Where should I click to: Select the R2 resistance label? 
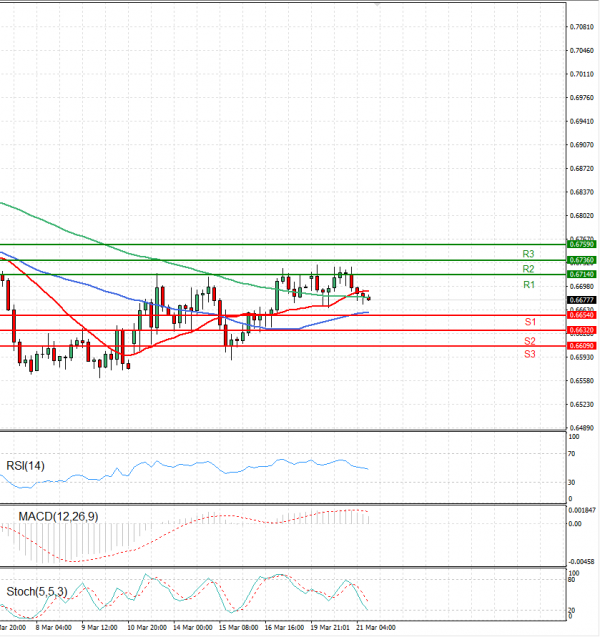pos(529,269)
